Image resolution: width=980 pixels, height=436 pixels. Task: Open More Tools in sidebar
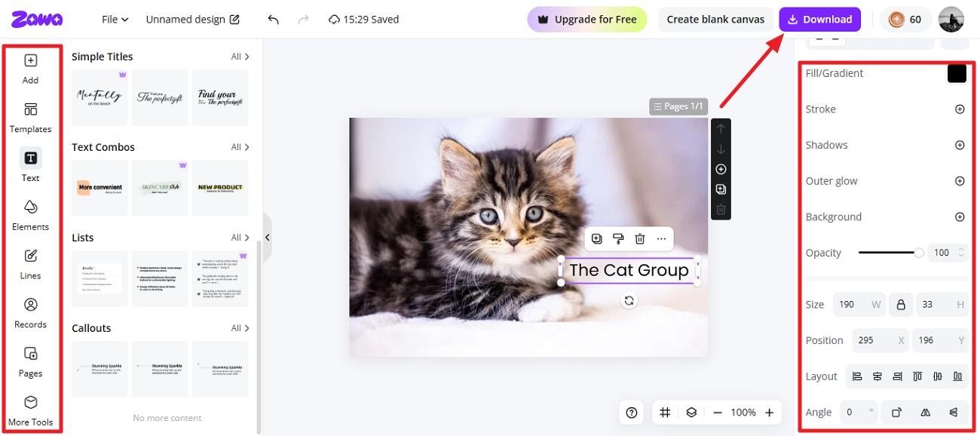tap(30, 411)
